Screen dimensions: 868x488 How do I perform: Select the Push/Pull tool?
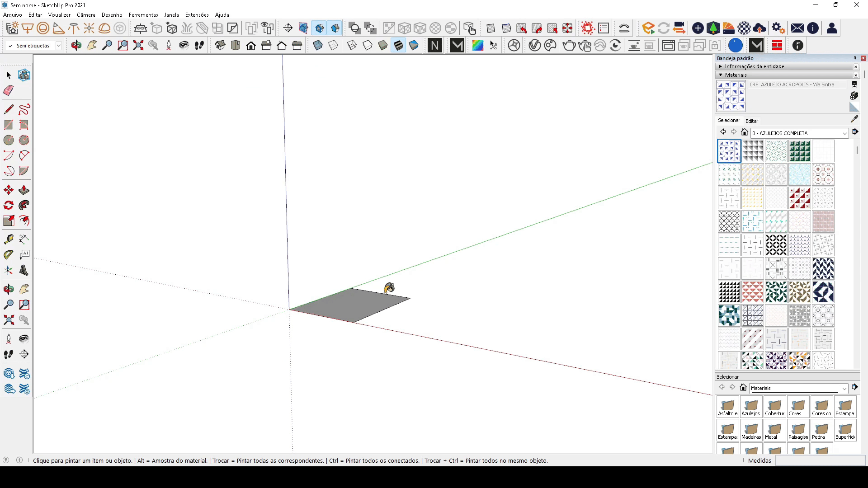click(x=24, y=190)
